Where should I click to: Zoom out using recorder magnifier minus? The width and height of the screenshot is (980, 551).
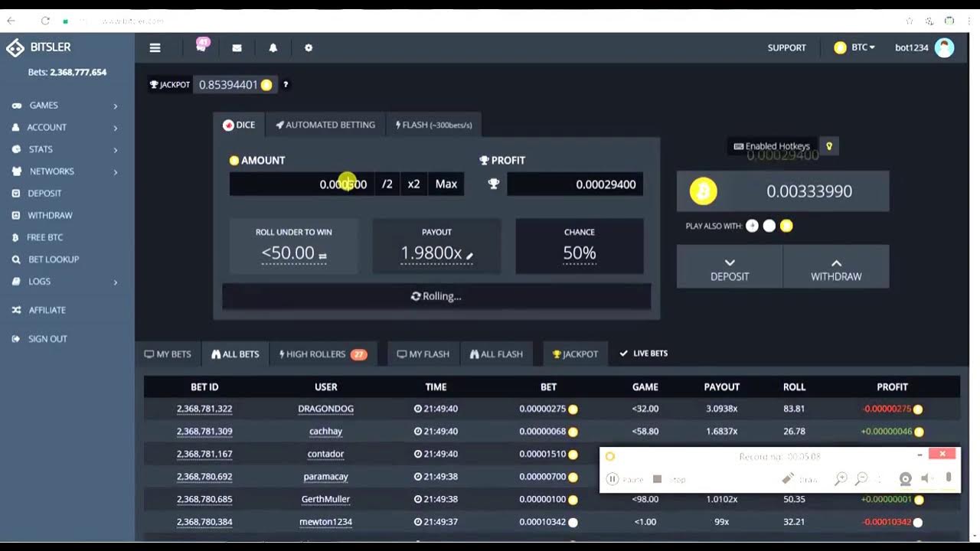(861, 479)
